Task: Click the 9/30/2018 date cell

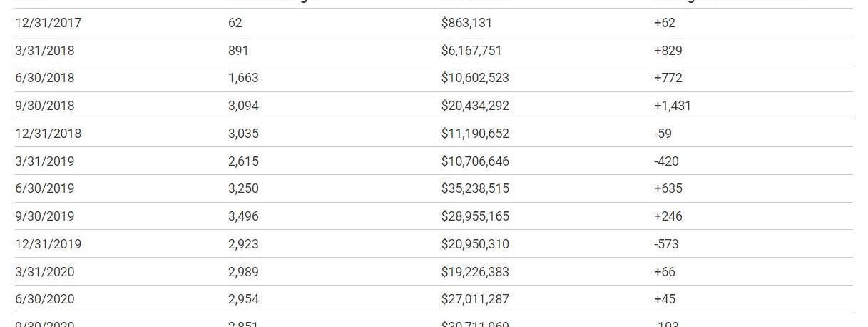Action: pyautogui.click(x=44, y=106)
